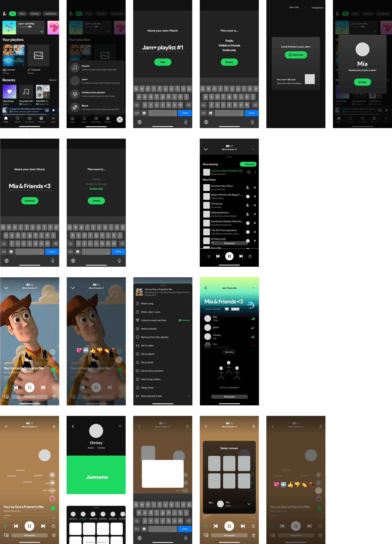392x544 pixels.
Task: Expand the recipient dropdown in Select moves
Action: tap(249, 504)
